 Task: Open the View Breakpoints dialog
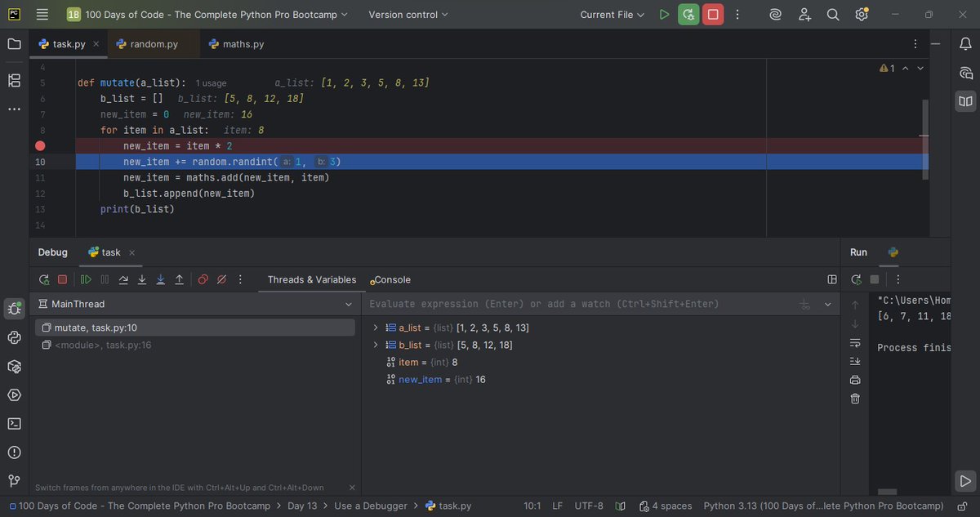point(203,279)
